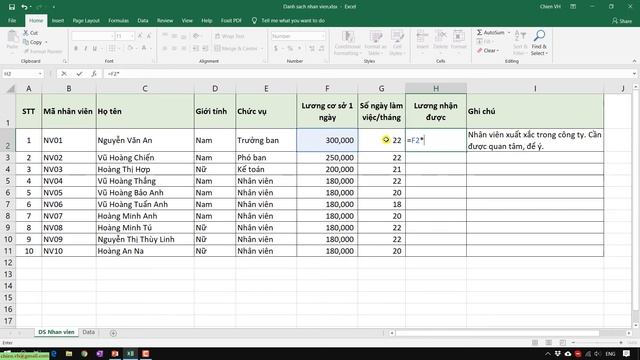Switch to the Formulas ribbon tab
This screenshot has height=360, width=640.
pyautogui.click(x=118, y=20)
